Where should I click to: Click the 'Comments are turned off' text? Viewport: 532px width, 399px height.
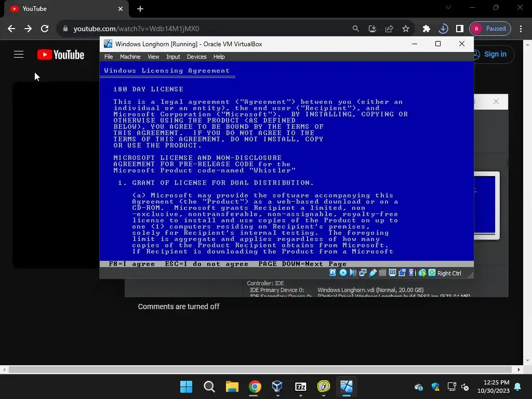(179, 307)
